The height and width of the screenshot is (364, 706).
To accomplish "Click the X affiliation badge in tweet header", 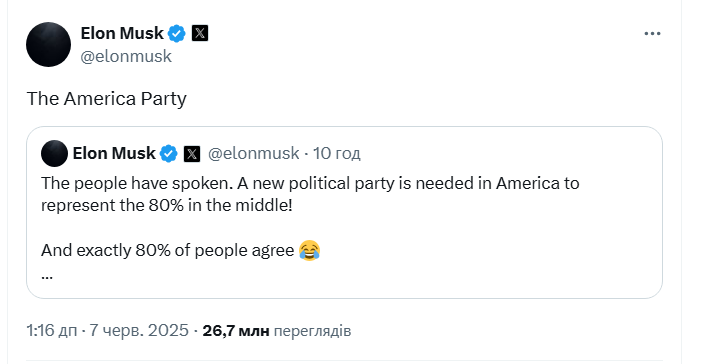I will [200, 33].
